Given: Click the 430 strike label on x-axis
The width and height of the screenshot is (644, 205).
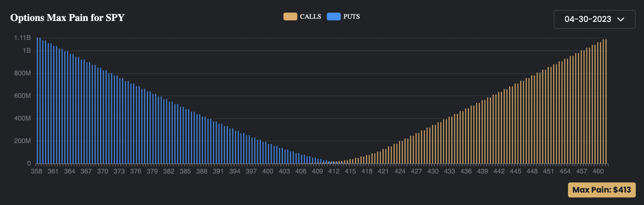Looking at the screenshot, I should [433, 171].
